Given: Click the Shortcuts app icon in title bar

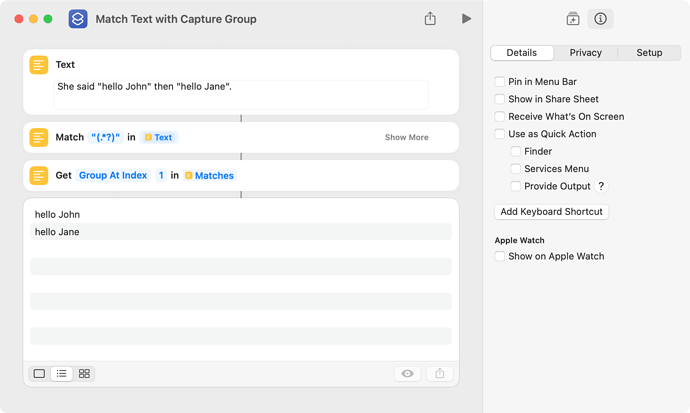Looking at the screenshot, I should (x=78, y=19).
